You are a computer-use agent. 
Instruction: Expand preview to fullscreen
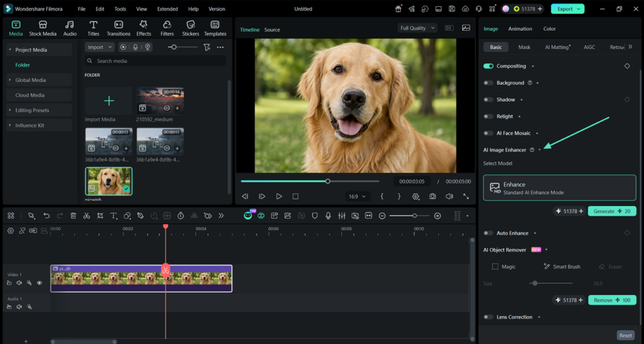(466, 197)
